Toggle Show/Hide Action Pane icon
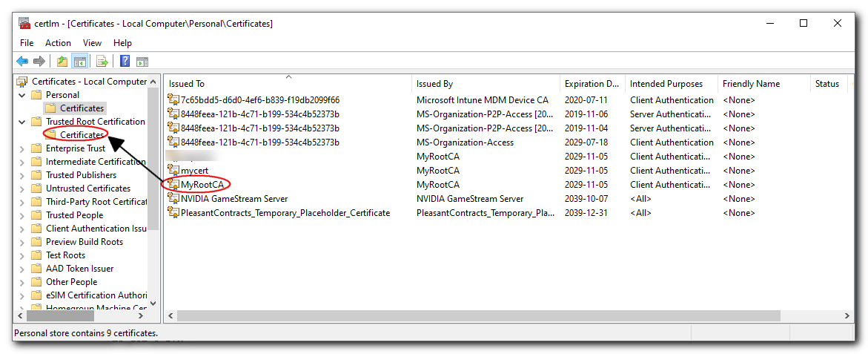The height and width of the screenshot is (354, 868). [142, 61]
